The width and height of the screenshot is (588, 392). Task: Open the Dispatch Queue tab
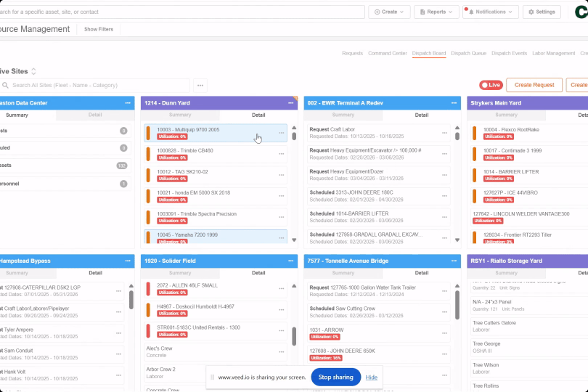469,53
